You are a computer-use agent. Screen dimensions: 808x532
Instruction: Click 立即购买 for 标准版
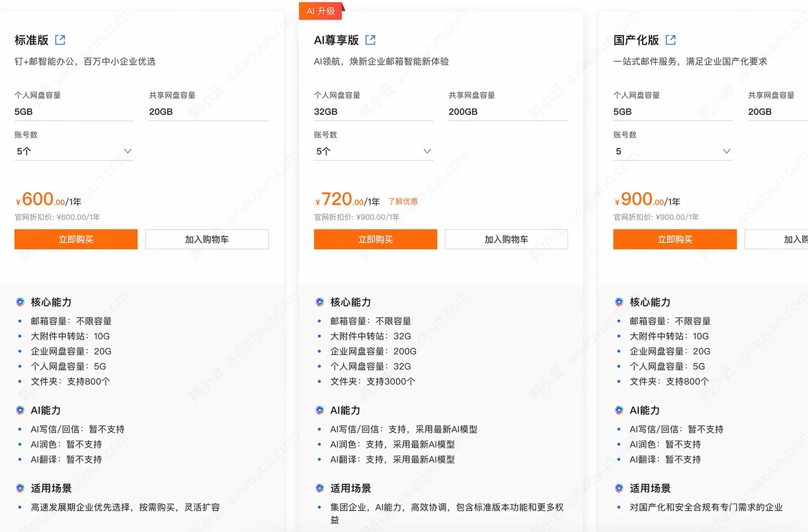(x=76, y=239)
